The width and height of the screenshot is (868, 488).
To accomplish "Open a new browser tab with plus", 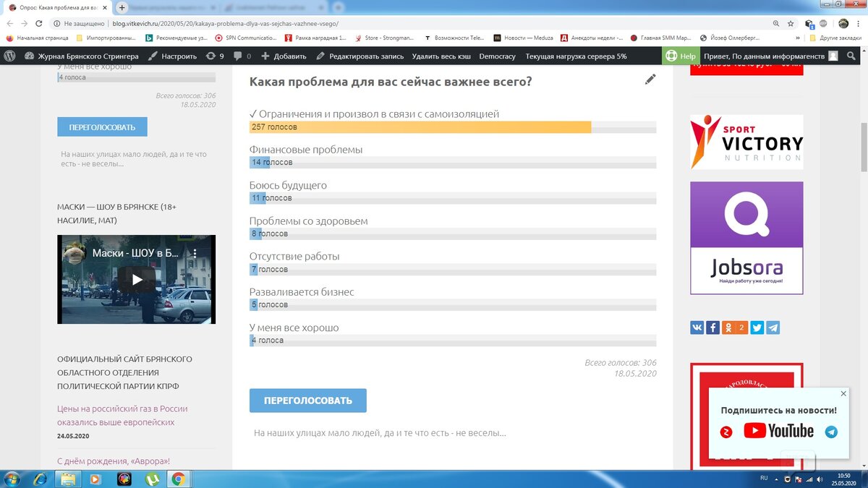I will [122, 7].
